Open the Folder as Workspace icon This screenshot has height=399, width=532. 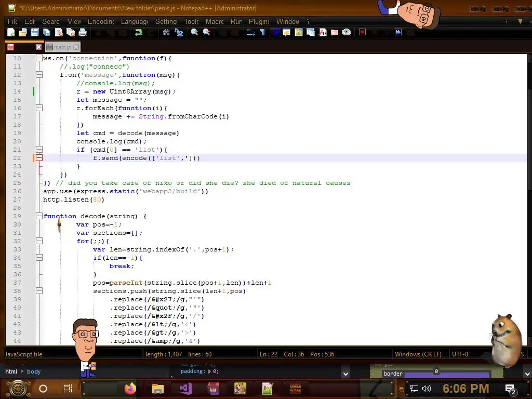(335, 32)
